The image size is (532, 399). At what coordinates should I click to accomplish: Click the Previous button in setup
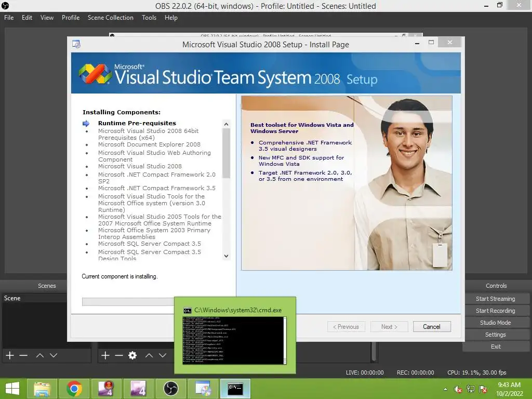[346, 327]
